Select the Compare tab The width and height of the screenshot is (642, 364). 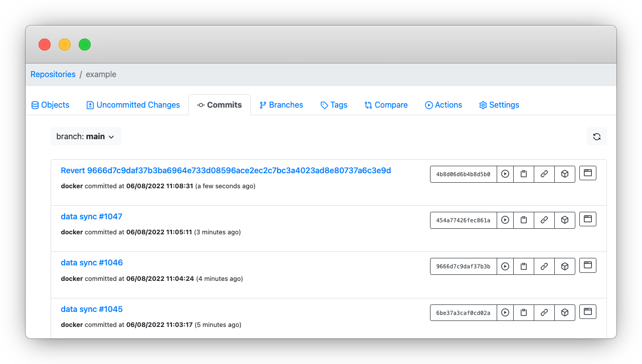click(386, 105)
